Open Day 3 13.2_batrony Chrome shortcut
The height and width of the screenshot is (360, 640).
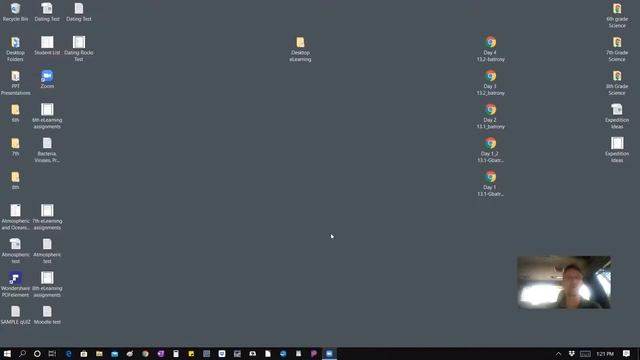click(491, 83)
